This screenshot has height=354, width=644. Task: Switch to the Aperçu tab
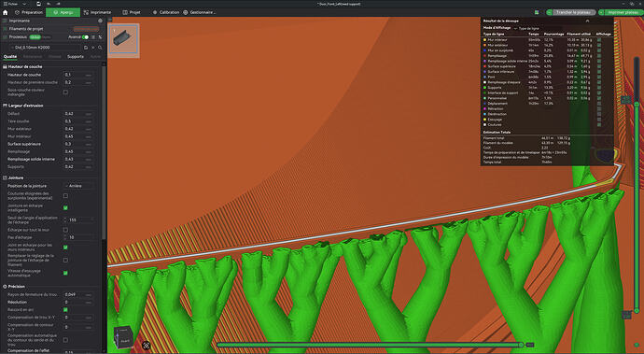point(63,12)
